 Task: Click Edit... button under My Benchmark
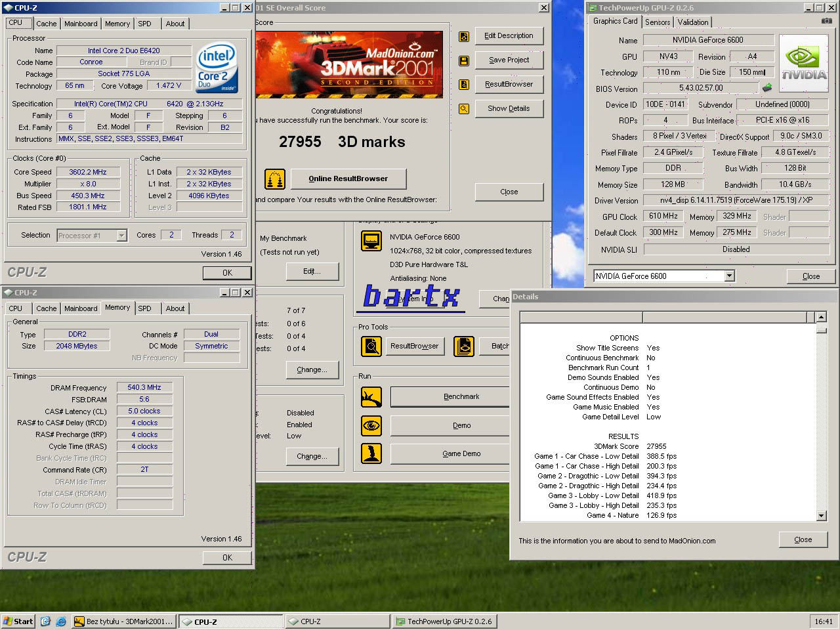pyautogui.click(x=312, y=271)
